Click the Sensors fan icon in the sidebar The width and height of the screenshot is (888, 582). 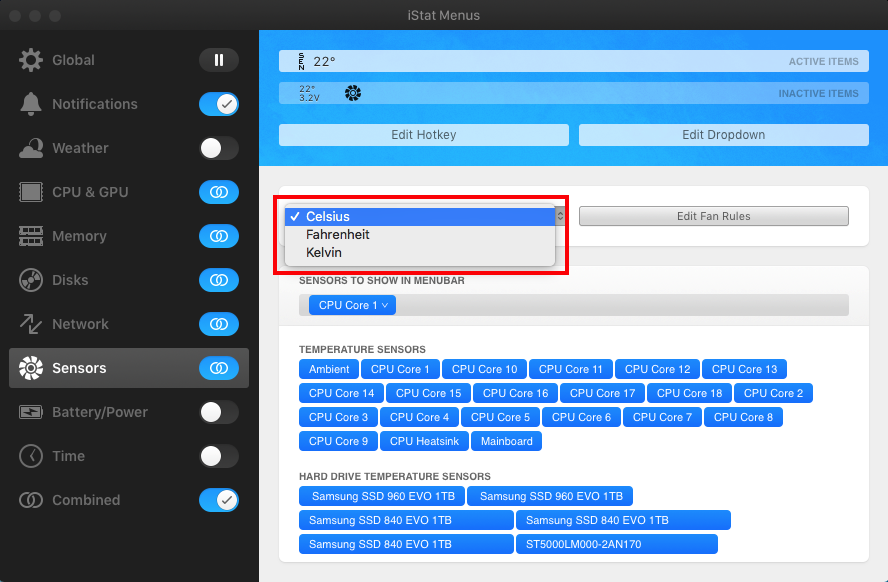click(x=31, y=368)
